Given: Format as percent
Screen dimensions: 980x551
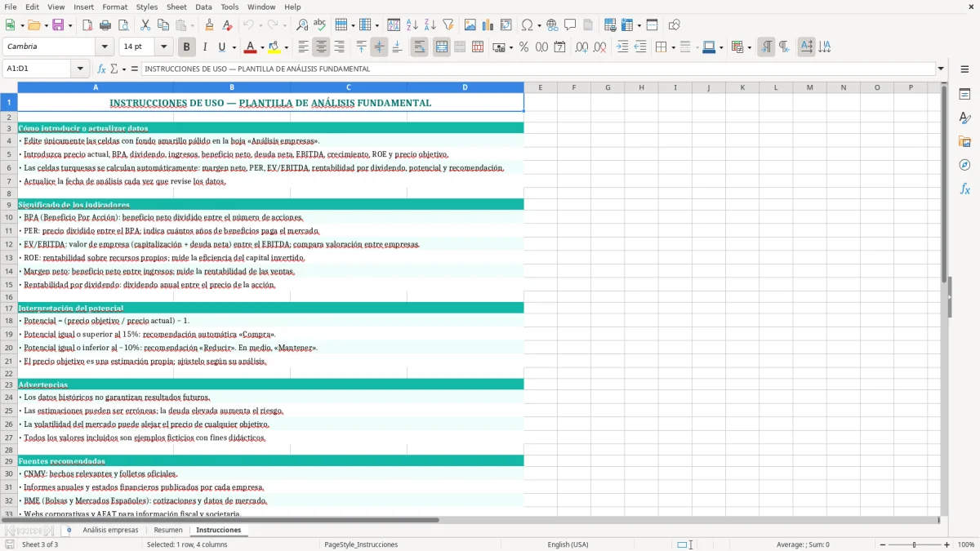Looking at the screenshot, I should 523,47.
